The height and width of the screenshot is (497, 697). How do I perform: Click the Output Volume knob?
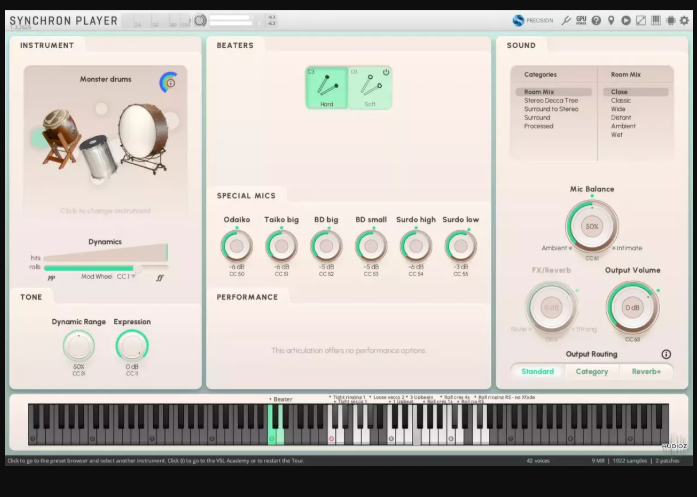click(x=633, y=307)
